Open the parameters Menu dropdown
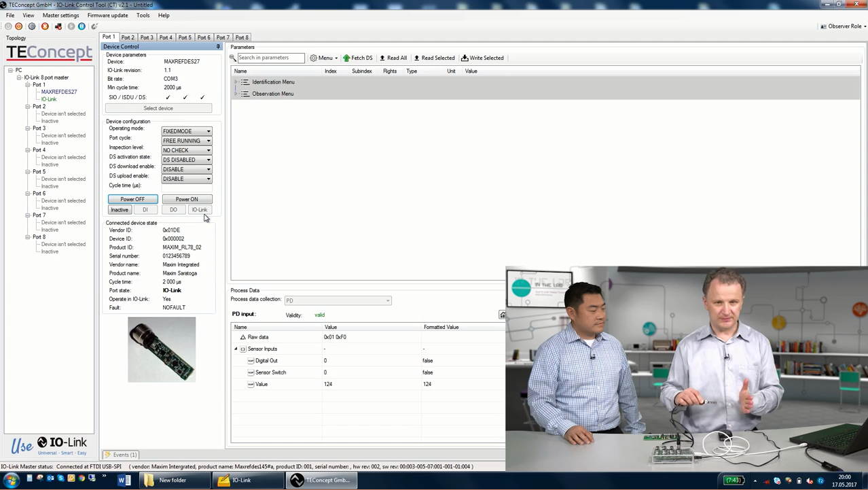The width and height of the screenshot is (868, 490). (324, 58)
